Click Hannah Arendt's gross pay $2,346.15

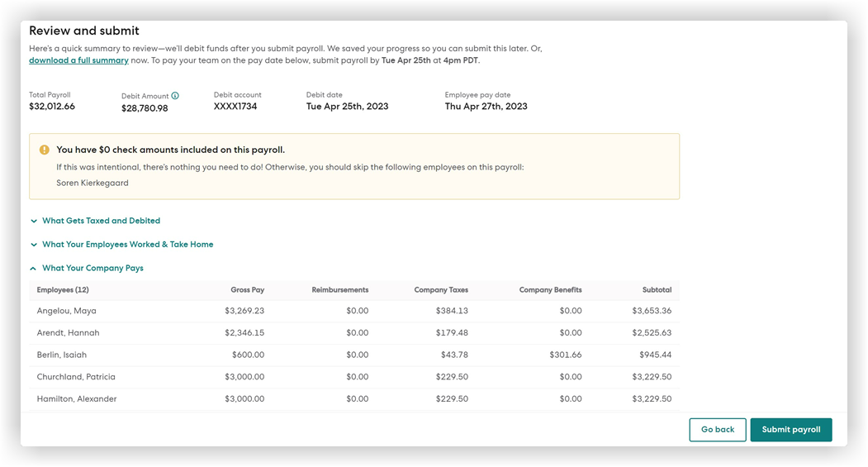click(244, 333)
